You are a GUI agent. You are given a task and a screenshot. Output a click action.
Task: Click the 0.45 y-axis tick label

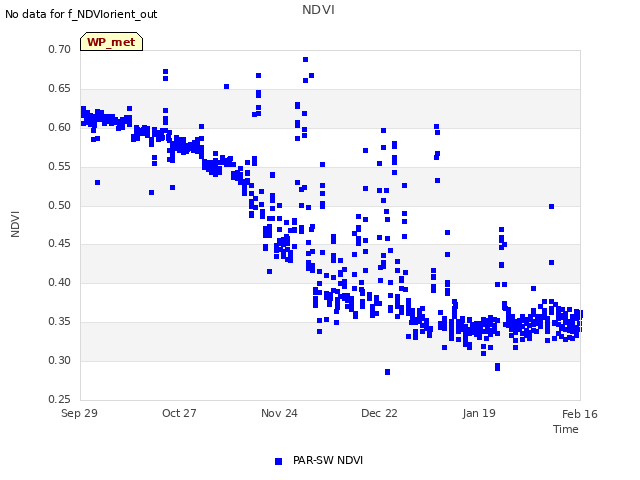[x=60, y=244]
